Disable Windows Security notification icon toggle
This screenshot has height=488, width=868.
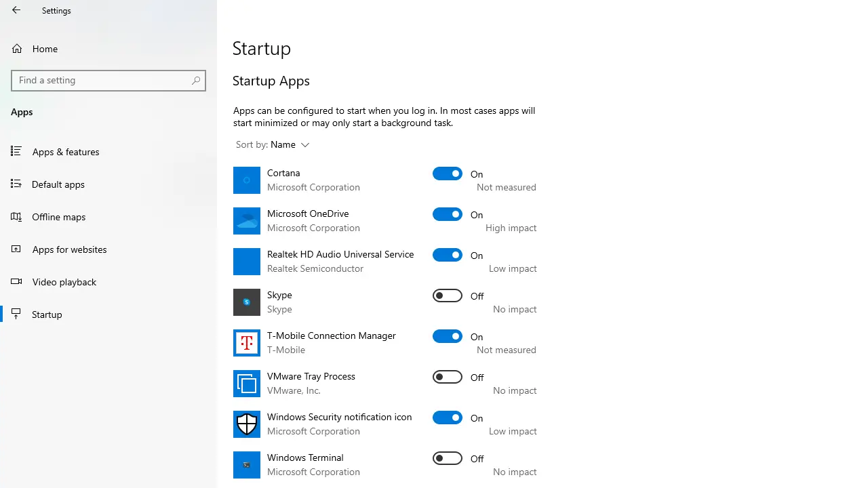(448, 418)
